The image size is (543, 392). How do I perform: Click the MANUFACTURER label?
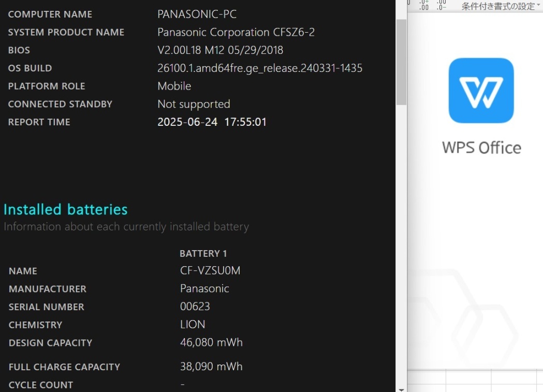pos(48,289)
